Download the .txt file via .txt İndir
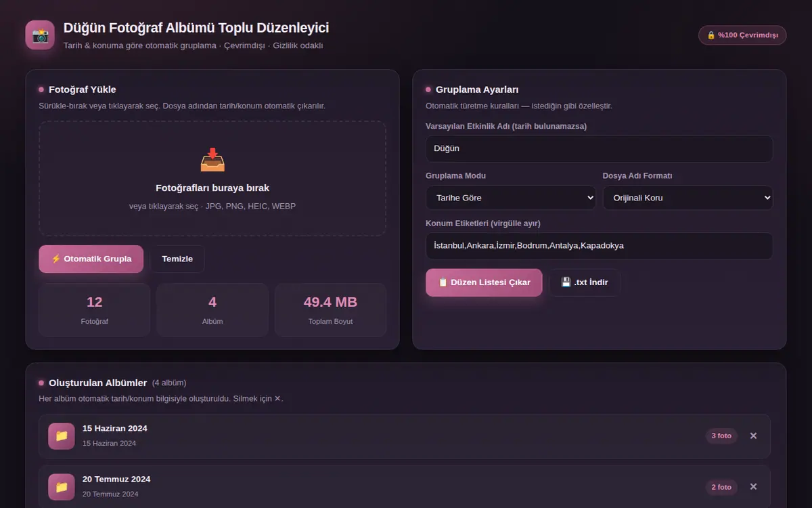Image resolution: width=812 pixels, height=508 pixels. tap(585, 282)
